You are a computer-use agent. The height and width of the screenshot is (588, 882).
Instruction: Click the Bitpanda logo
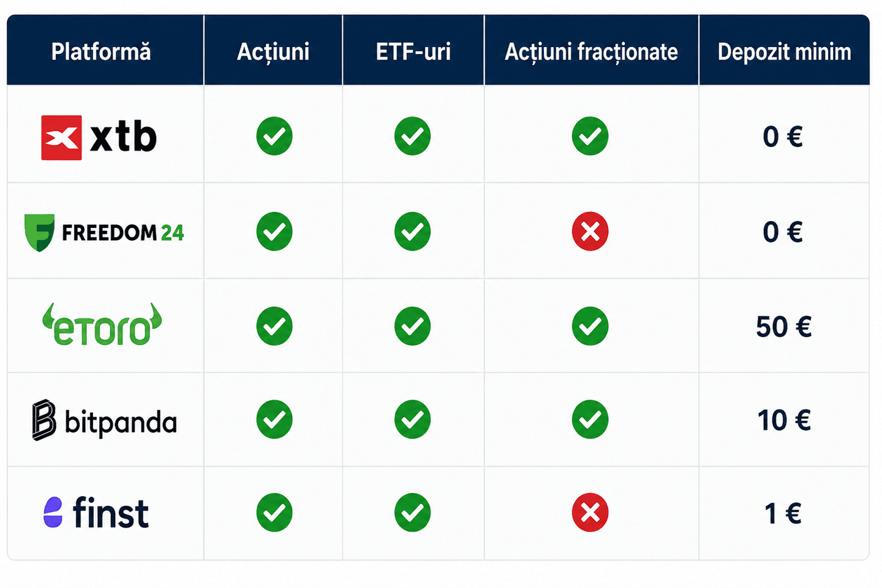[x=105, y=420]
